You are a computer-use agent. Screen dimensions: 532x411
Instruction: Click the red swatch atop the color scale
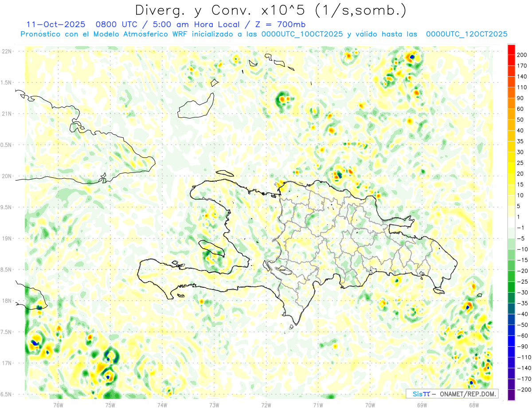511,50
